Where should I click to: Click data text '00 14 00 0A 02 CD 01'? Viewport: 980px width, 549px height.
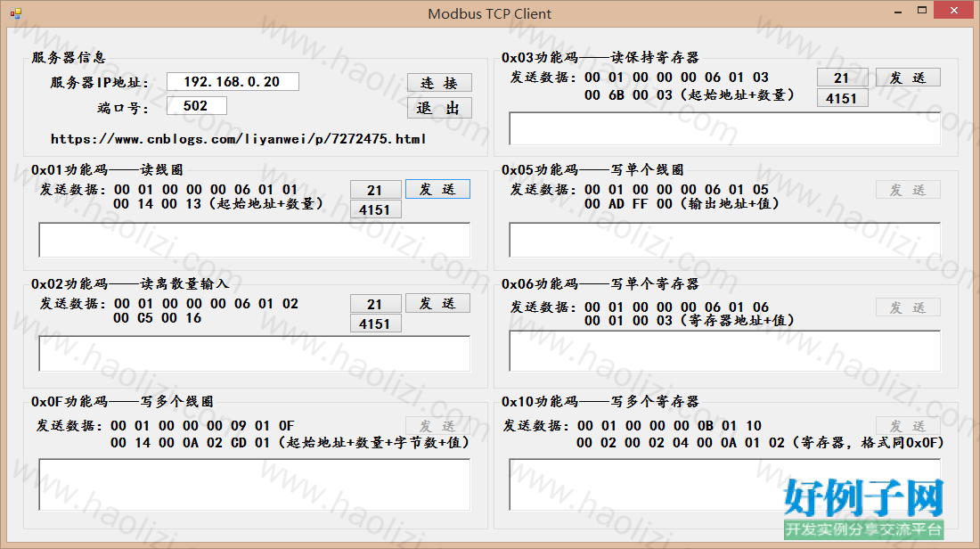coord(191,443)
